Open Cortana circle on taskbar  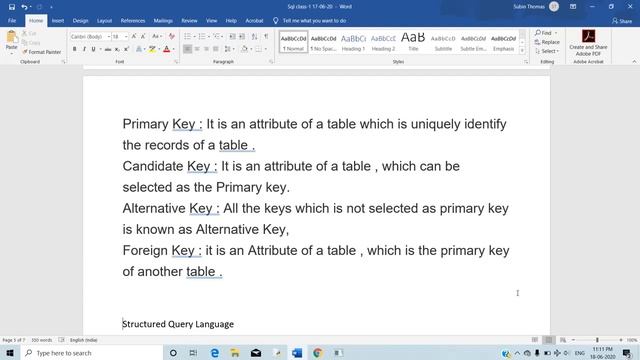tap(173, 353)
